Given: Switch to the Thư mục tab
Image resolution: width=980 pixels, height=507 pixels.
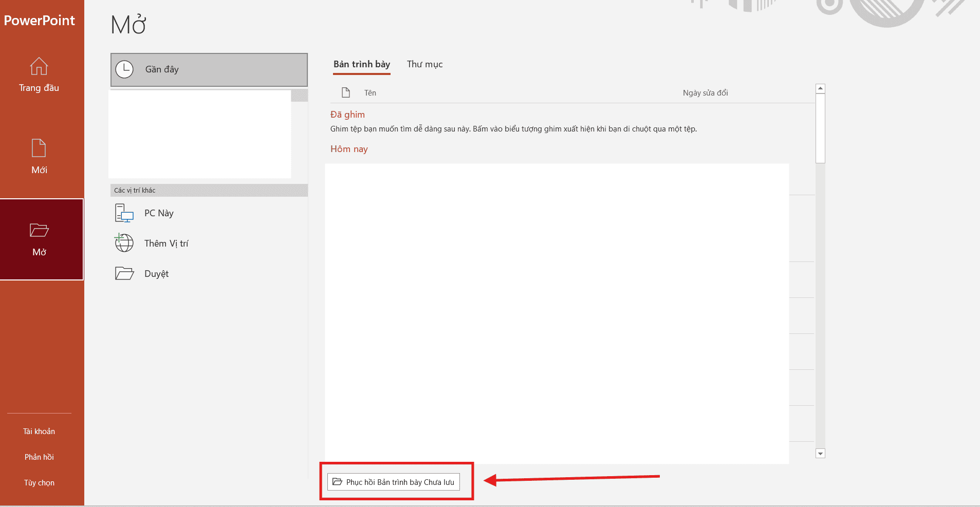Looking at the screenshot, I should coord(424,64).
